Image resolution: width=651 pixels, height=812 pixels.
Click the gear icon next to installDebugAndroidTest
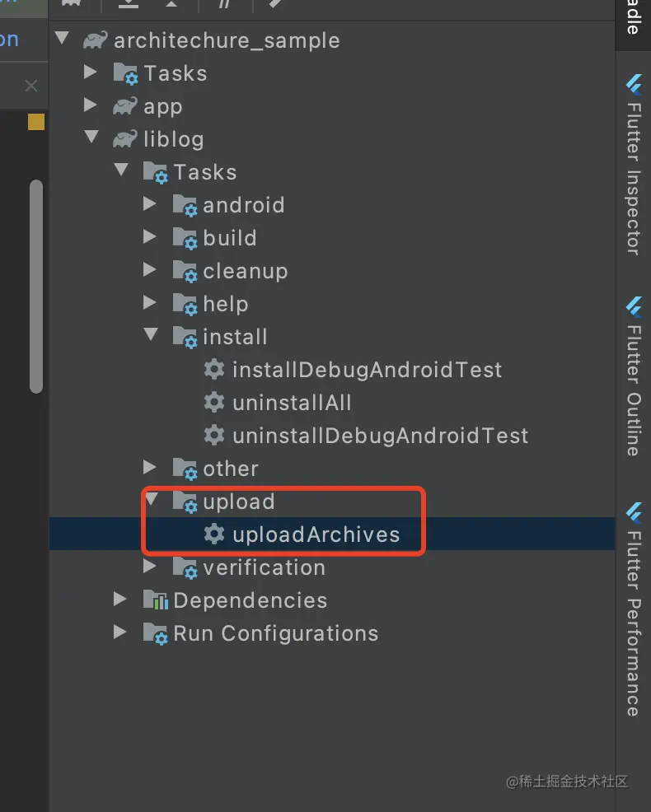214,370
